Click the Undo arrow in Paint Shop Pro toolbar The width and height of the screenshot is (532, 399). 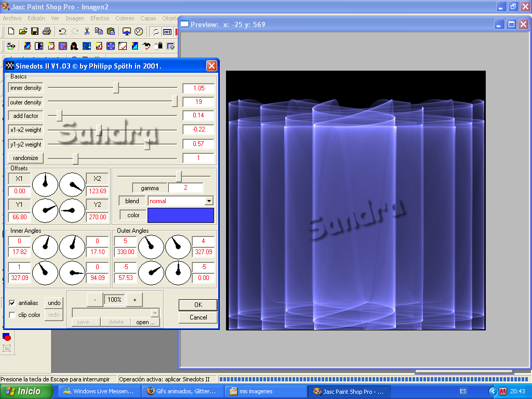62,32
